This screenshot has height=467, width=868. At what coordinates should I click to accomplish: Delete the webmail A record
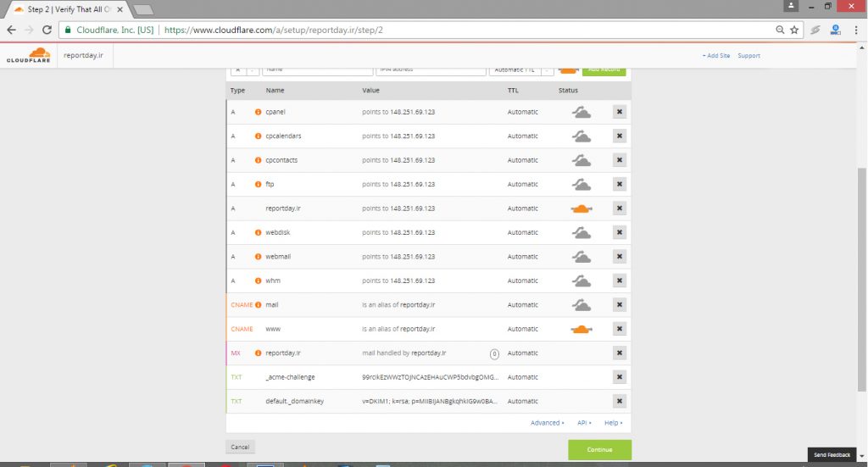tap(620, 257)
